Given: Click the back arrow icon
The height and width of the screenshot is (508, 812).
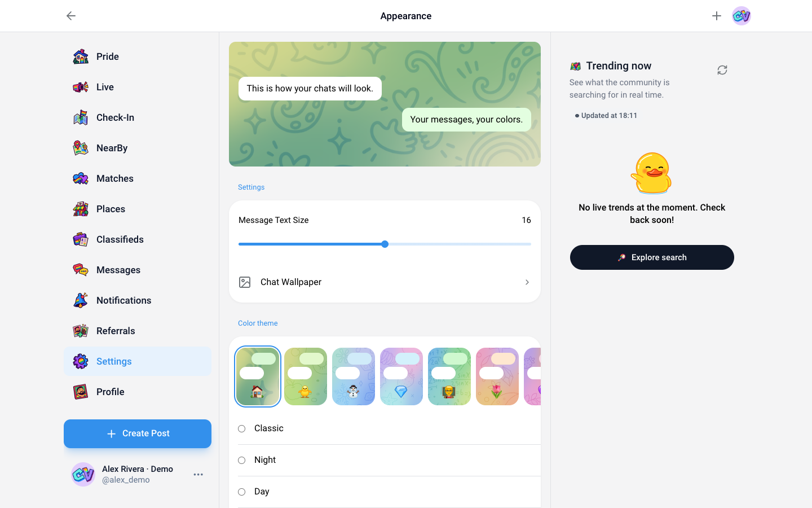Looking at the screenshot, I should tap(71, 16).
